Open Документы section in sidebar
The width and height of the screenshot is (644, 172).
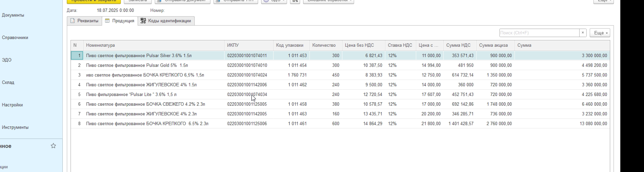pos(13,15)
